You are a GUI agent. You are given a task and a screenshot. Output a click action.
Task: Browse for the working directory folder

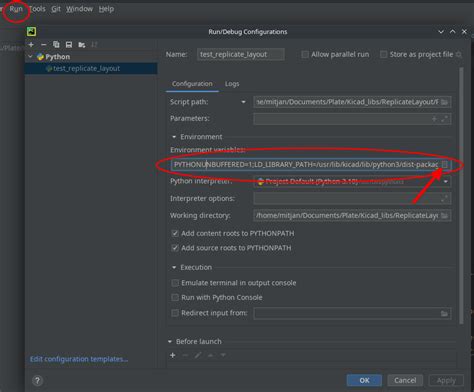click(x=444, y=216)
